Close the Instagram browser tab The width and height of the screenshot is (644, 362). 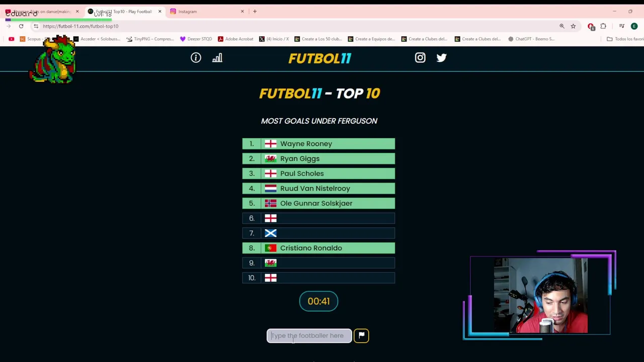242,11
